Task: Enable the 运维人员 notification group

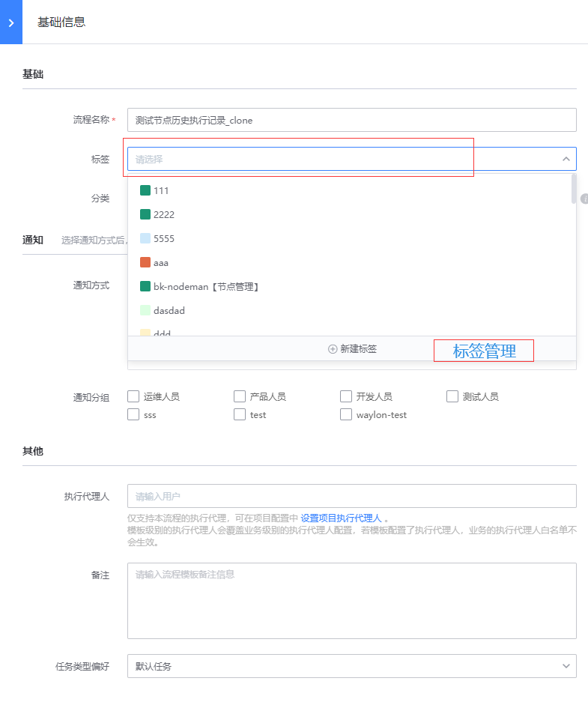Action: pyautogui.click(x=133, y=396)
